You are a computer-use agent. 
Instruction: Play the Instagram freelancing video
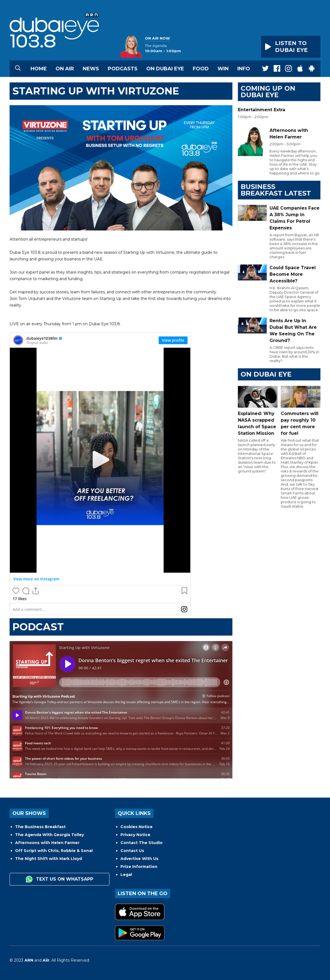click(100, 459)
